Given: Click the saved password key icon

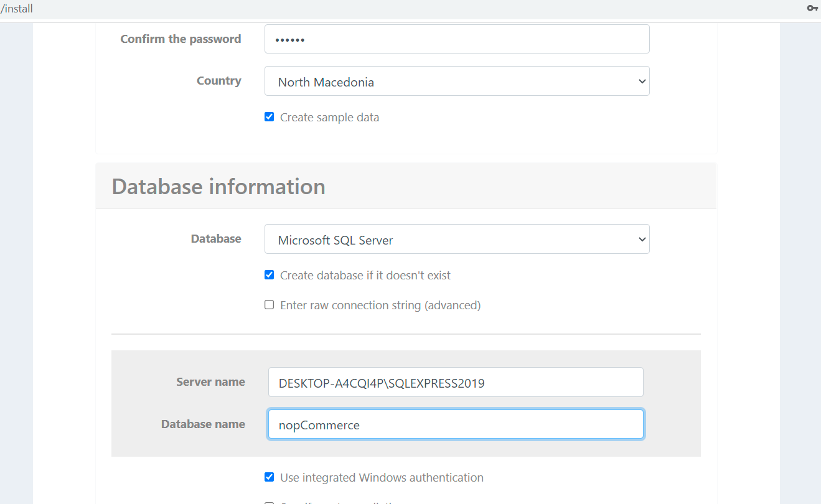Looking at the screenshot, I should [812, 8].
